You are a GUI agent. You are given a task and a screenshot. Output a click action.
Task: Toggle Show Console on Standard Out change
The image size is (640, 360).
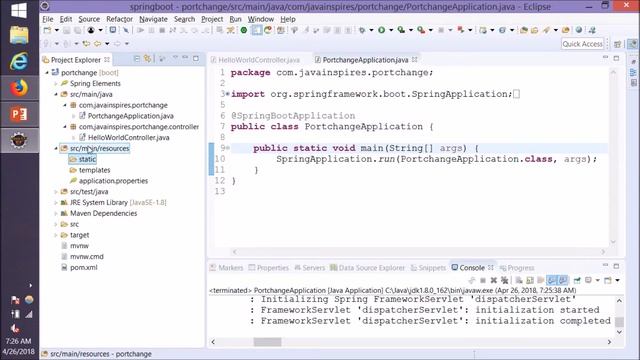552,280
